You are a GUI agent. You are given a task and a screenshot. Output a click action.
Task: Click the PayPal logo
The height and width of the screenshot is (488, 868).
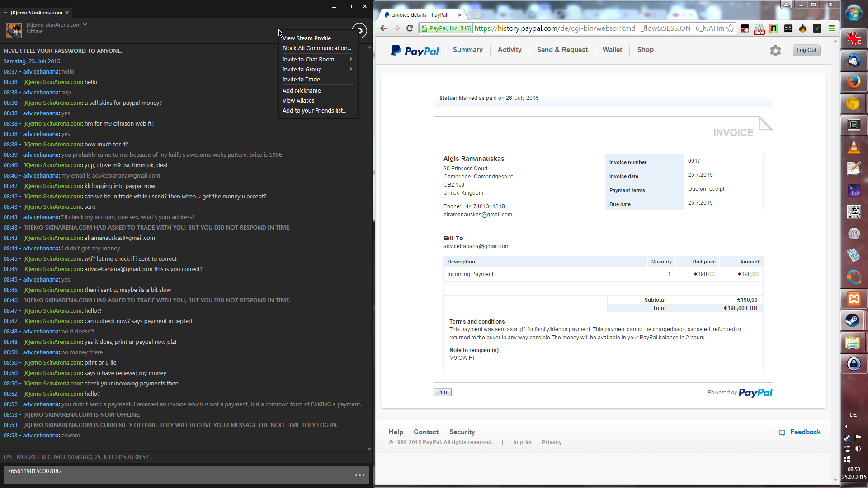415,51
